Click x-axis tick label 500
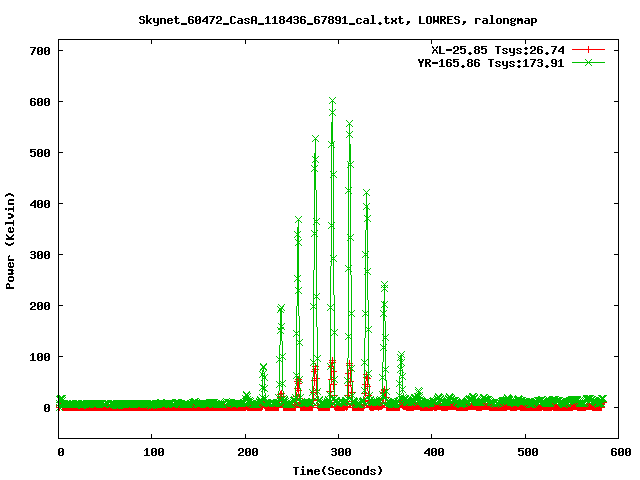The image size is (640, 480). (x=527, y=452)
